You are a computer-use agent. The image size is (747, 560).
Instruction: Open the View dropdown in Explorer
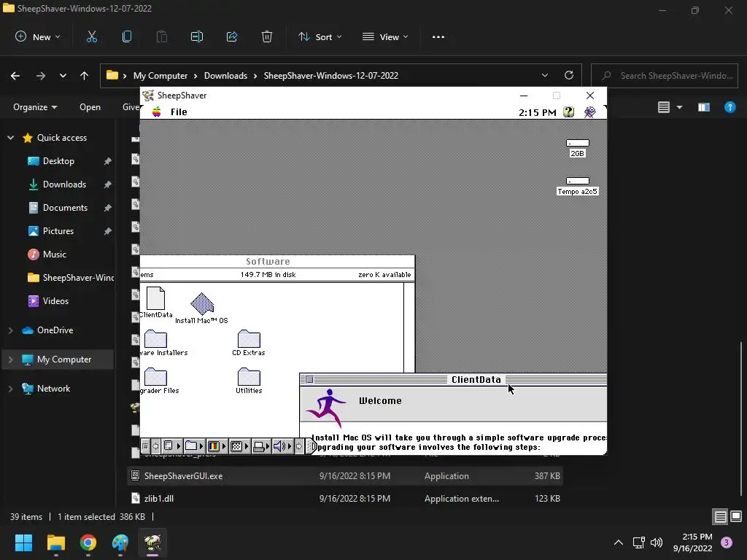pos(385,36)
